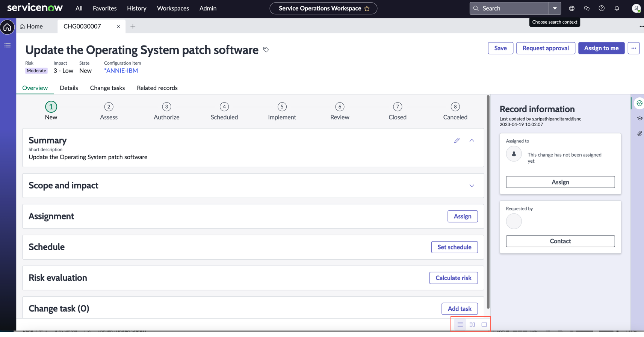Image resolution: width=644 pixels, height=337 pixels.
Task: Open the user profile avatar
Action: tap(636, 8)
